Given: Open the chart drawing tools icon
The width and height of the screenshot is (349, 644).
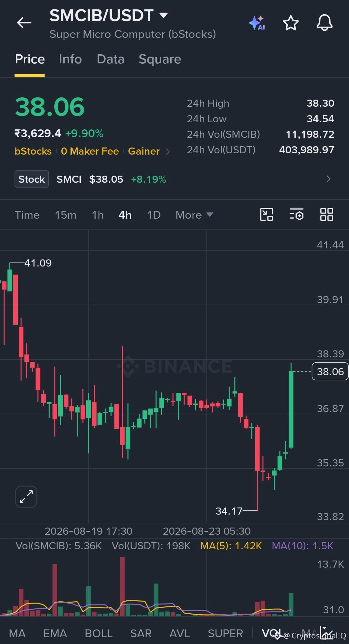Looking at the screenshot, I should point(267,214).
